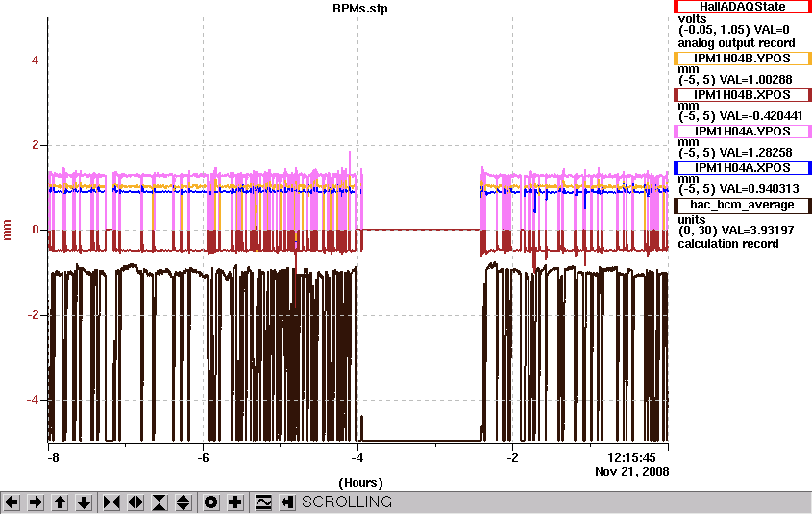
Task: Click the y-axis tick label 0
Action: [36, 230]
